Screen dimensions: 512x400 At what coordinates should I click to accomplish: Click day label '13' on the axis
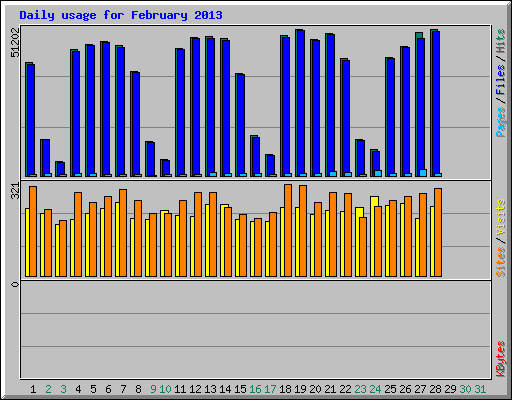[x=210, y=389]
